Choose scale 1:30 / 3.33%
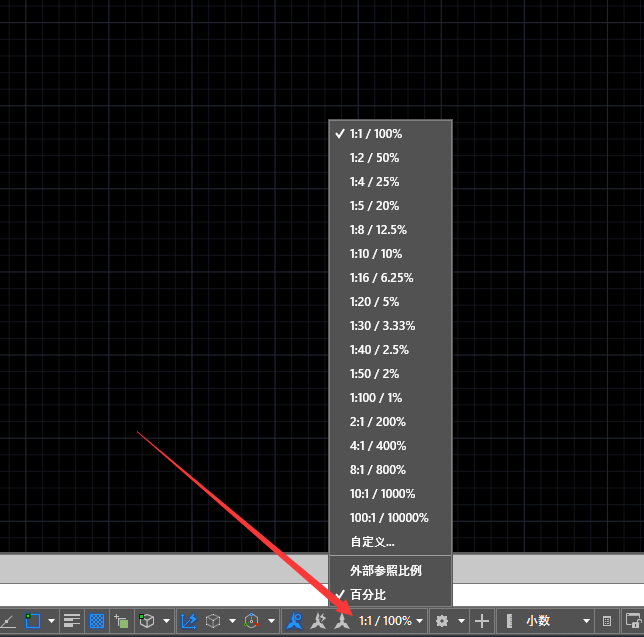Image resolution: width=644 pixels, height=637 pixels. (390, 326)
